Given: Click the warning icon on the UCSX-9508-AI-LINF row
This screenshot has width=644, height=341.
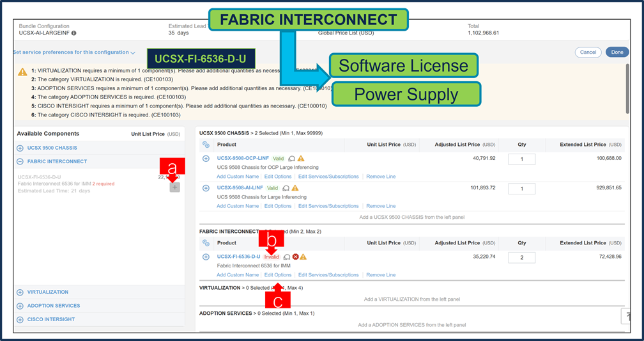Looking at the screenshot, I should click(295, 188).
